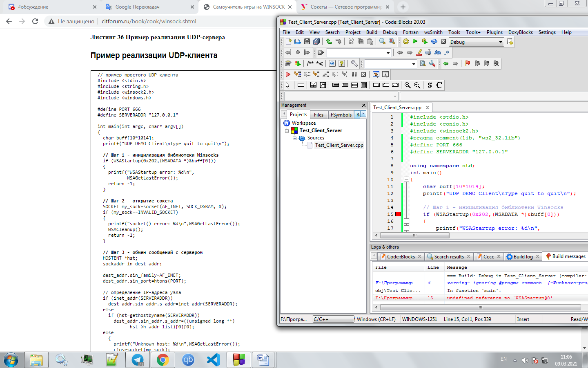This screenshot has width=588, height=368.
Task: Switch to the Build log tab
Action: tap(523, 257)
